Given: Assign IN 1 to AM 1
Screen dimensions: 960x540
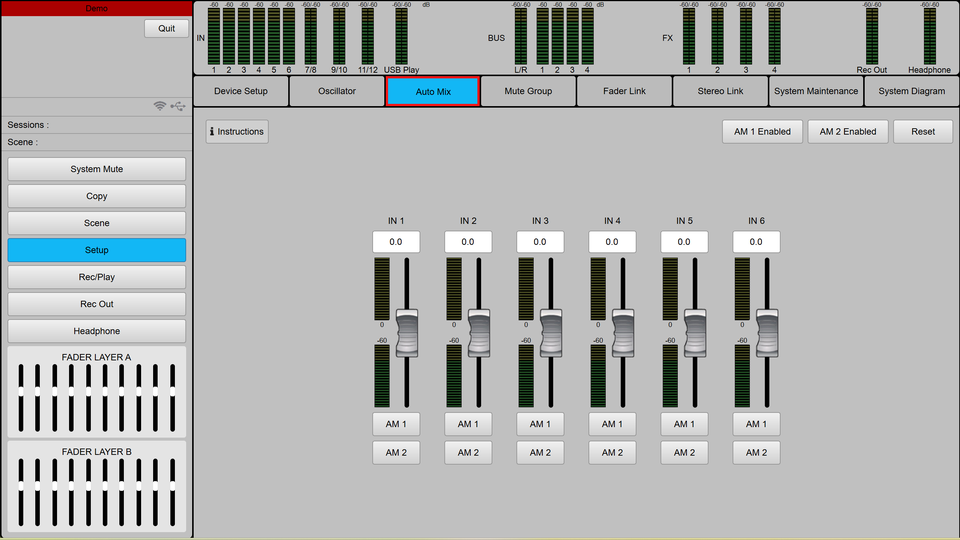Looking at the screenshot, I should (396, 424).
